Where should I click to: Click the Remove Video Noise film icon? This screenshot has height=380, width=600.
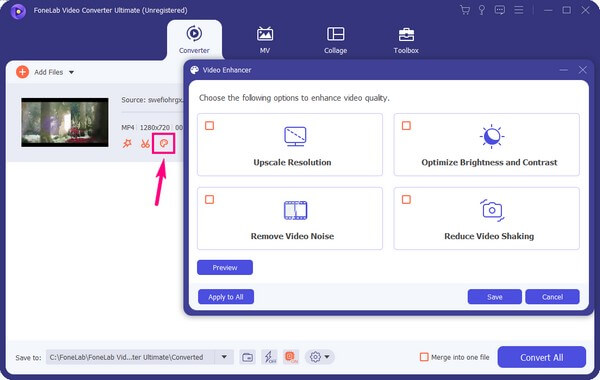pyautogui.click(x=295, y=210)
